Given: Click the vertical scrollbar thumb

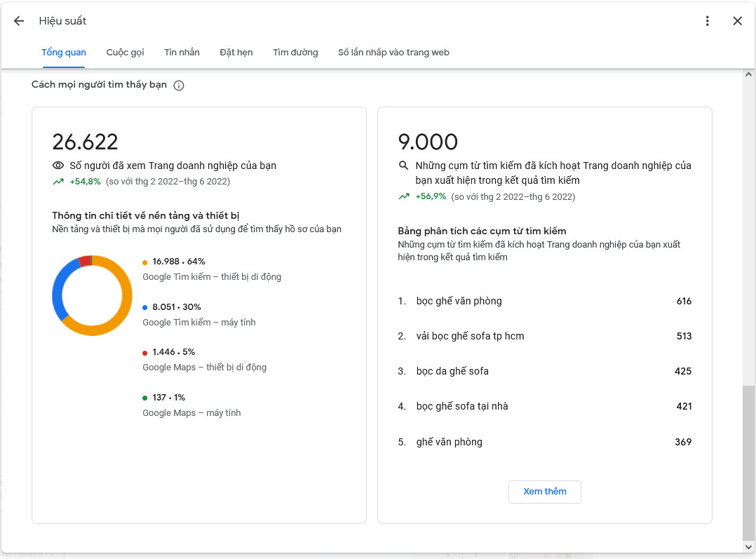Looking at the screenshot, I should pos(748,463).
